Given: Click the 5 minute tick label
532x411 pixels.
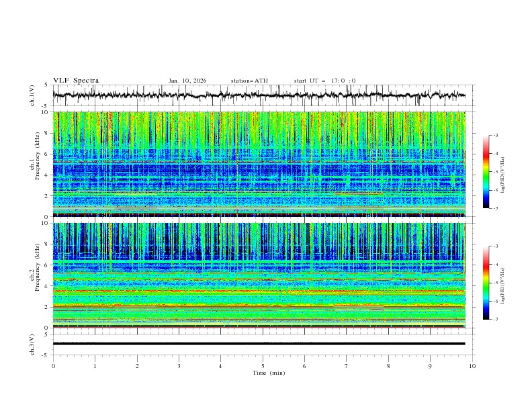Looking at the screenshot, I should tap(263, 365).
